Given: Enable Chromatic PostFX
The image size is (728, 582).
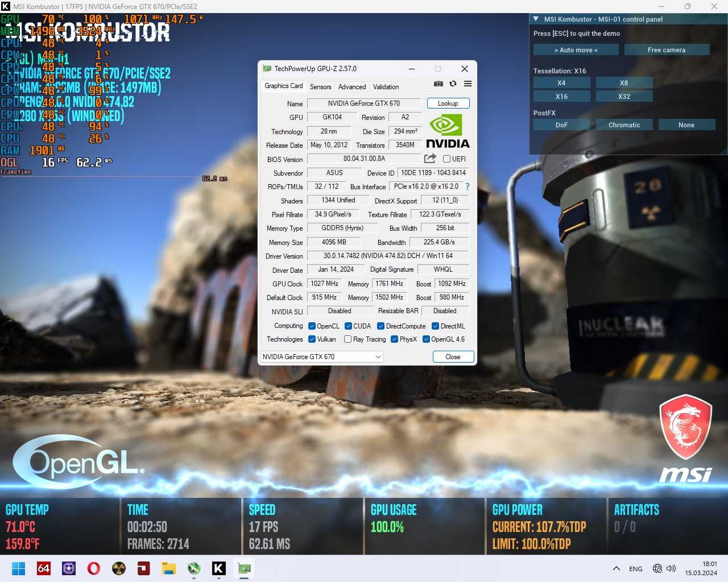Looking at the screenshot, I should tap(624, 125).
